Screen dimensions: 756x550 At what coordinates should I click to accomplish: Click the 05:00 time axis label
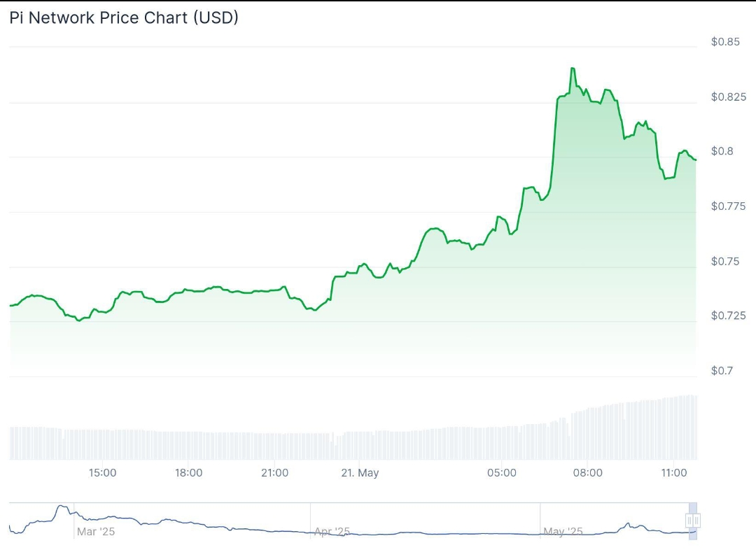coord(501,473)
